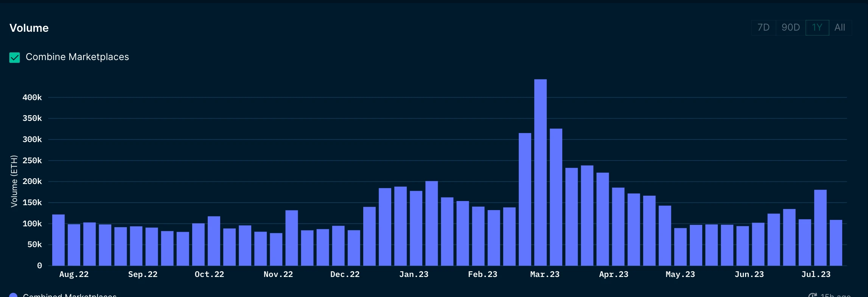Uncheck the Combine Marketplaces checkbox

14,57
